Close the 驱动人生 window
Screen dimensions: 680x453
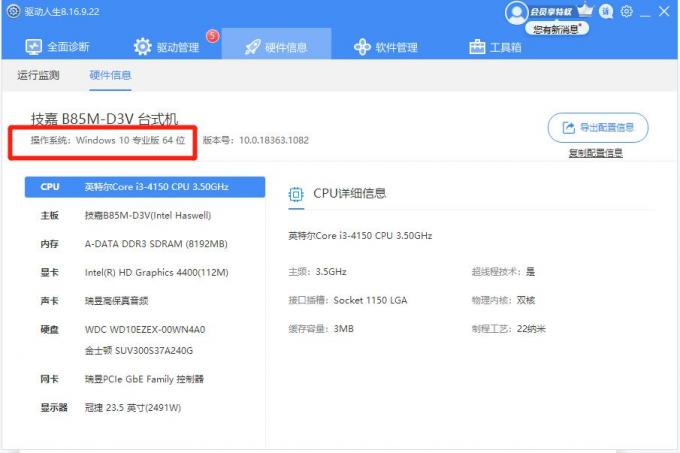(664, 11)
